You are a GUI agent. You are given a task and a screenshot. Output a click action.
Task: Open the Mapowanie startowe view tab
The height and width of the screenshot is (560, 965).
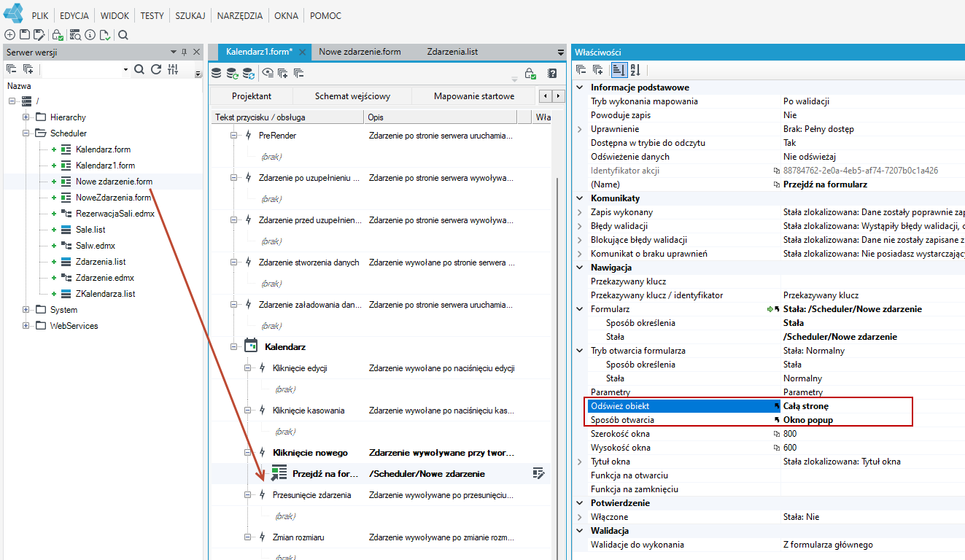474,96
